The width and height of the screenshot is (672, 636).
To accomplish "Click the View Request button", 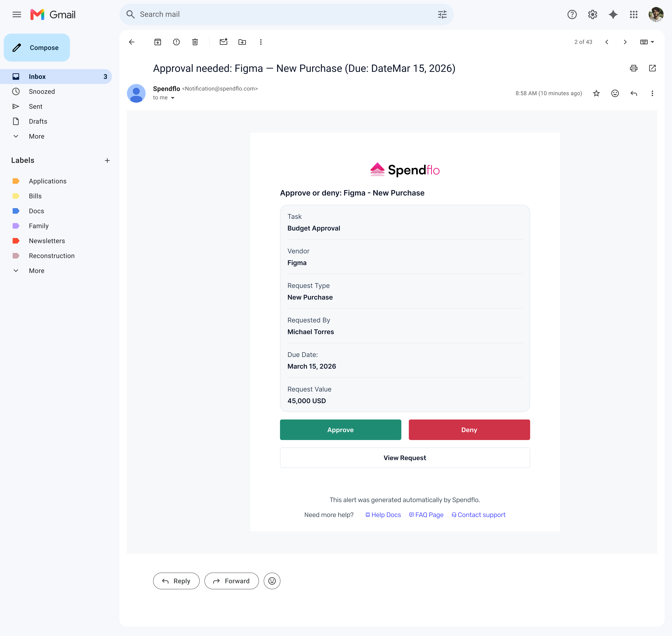I will coord(405,458).
